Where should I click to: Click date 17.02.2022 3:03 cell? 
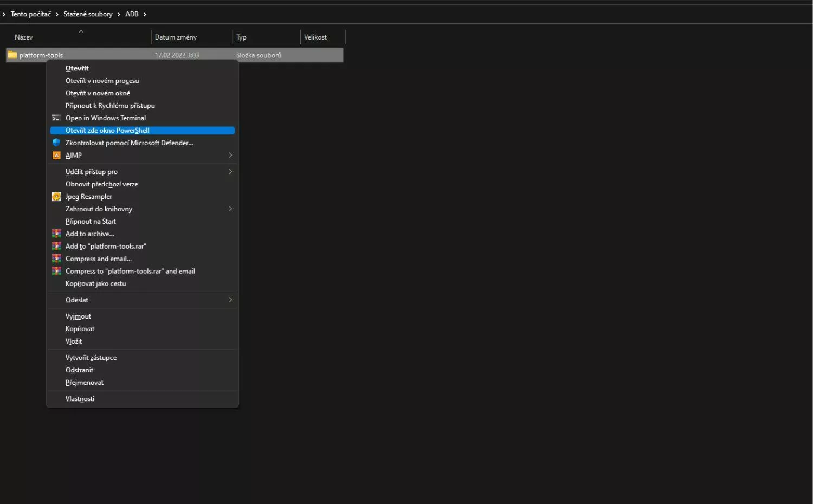coord(177,55)
